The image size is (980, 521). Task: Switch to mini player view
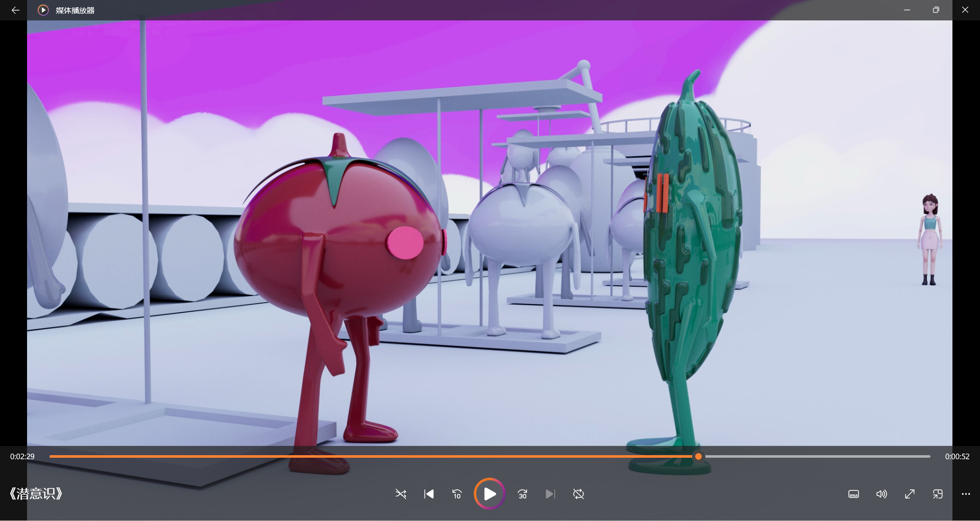tap(938, 494)
